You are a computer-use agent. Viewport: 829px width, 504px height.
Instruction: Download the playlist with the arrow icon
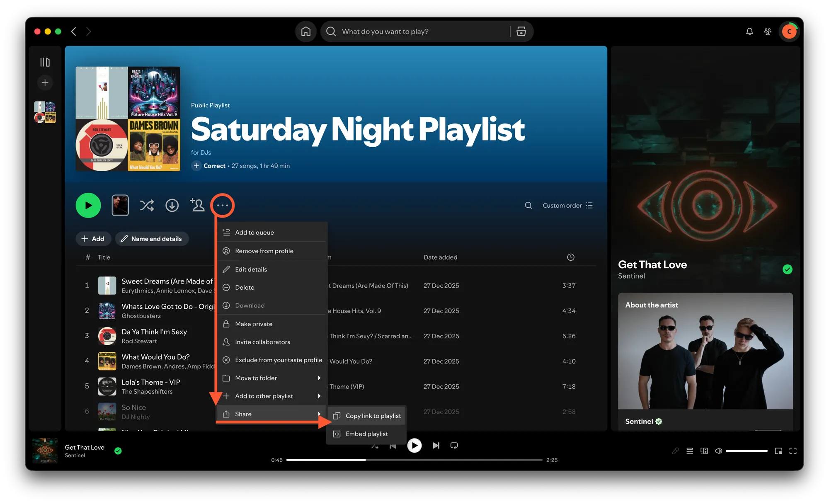(x=172, y=205)
